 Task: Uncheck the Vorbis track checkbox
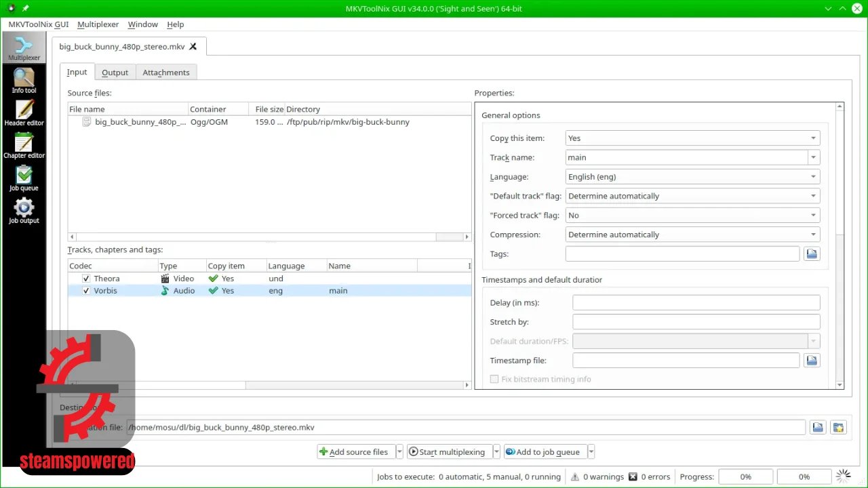(86, 291)
